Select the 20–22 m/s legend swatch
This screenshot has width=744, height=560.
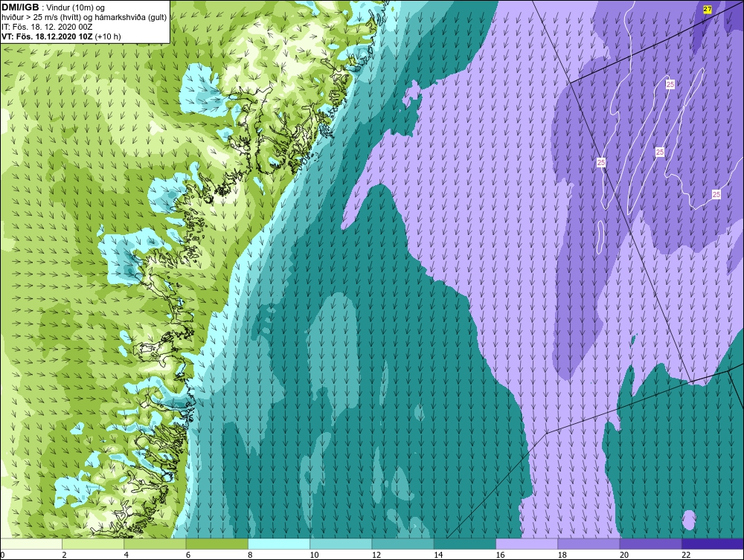[650, 544]
